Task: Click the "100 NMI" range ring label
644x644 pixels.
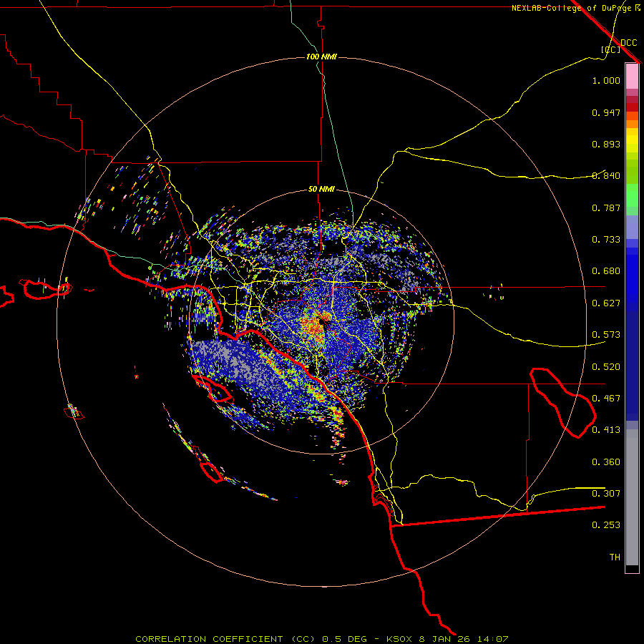Action: coord(321,57)
